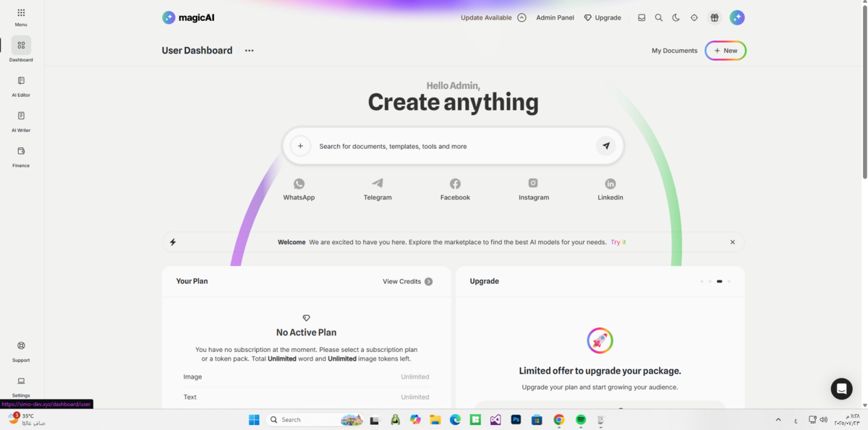Click the Instagram icon
Screen dimensions: 868x430
(533, 184)
